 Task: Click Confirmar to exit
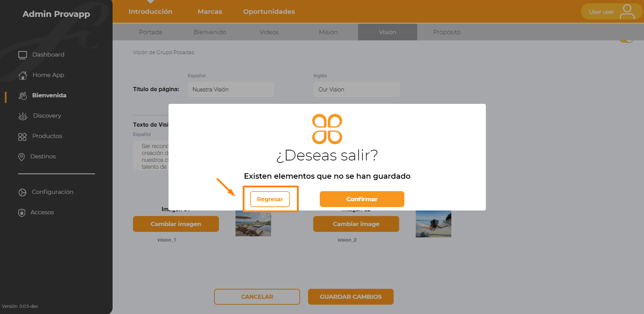click(x=362, y=199)
